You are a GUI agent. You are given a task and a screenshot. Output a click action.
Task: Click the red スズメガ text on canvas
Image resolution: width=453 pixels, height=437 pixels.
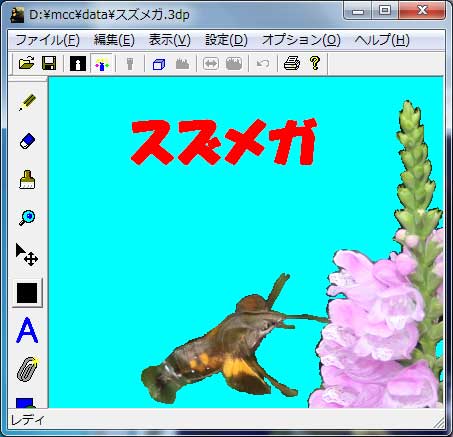pos(223,142)
